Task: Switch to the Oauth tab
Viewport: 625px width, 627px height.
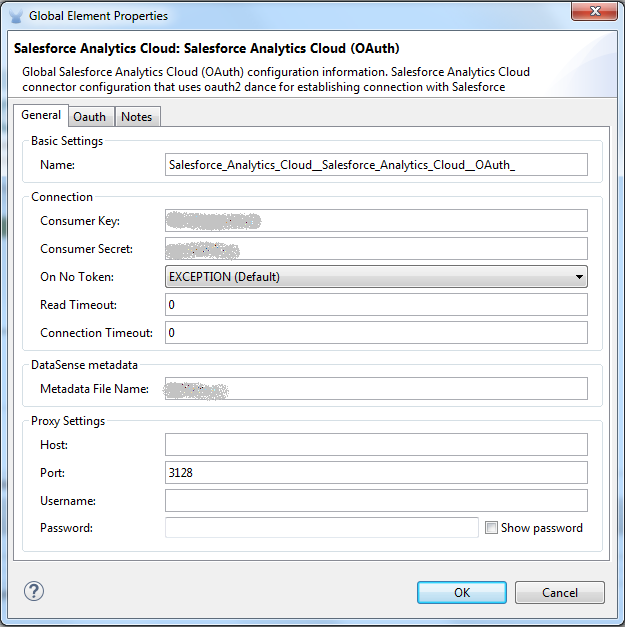Action: point(90,117)
